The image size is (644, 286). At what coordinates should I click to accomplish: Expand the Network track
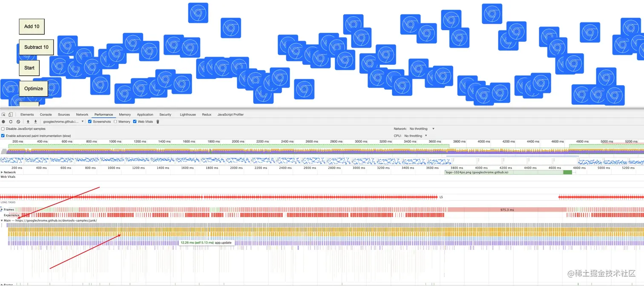click(2, 172)
